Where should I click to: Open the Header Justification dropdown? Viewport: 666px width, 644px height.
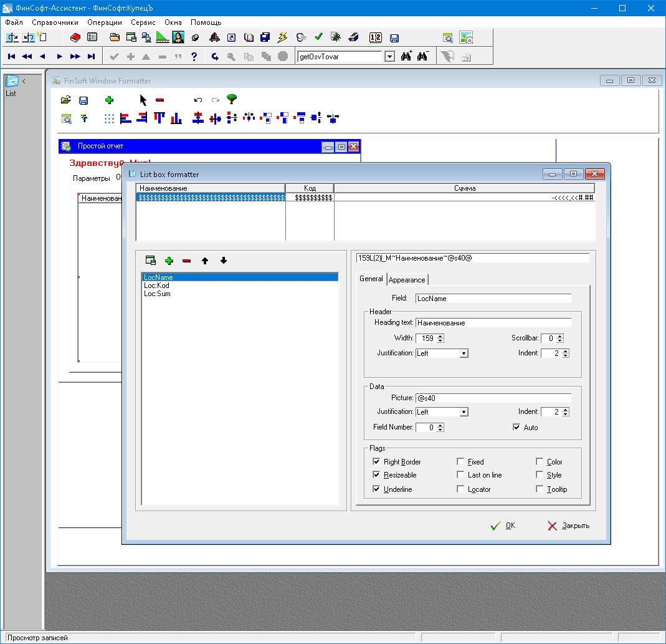coord(464,353)
